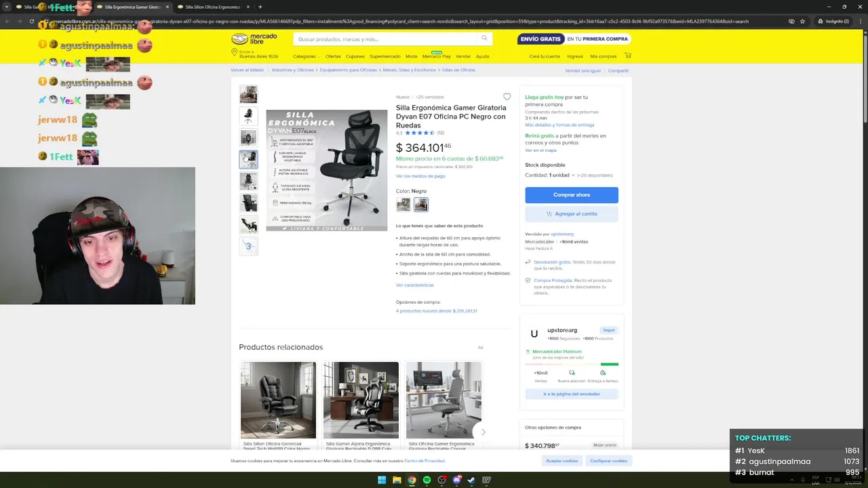Click Ofertas in the navigation bar
The height and width of the screenshot is (488, 868).
click(x=333, y=56)
